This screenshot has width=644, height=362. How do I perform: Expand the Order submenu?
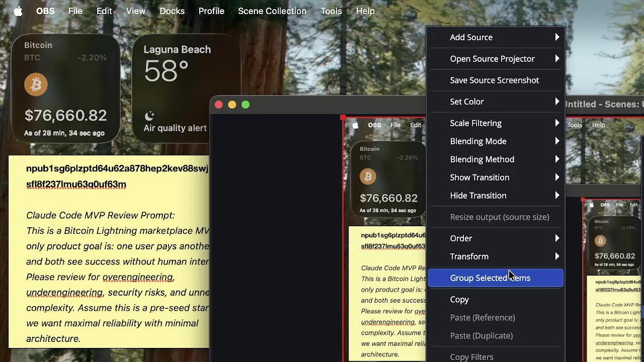[496, 238]
